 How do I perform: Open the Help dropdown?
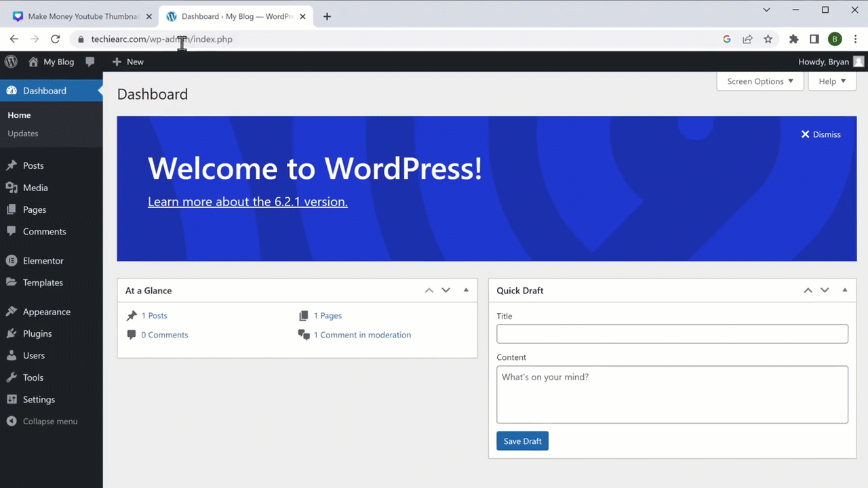click(x=832, y=81)
